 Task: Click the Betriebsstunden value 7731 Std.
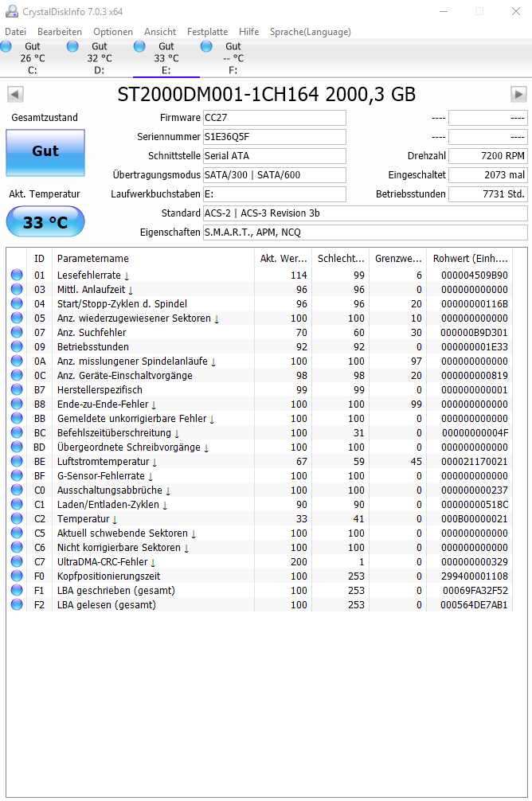(488, 194)
